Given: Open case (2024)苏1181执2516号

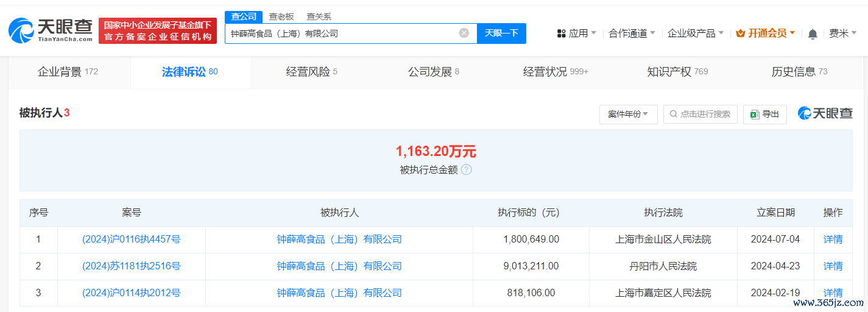Looking at the screenshot, I should click(x=132, y=266).
